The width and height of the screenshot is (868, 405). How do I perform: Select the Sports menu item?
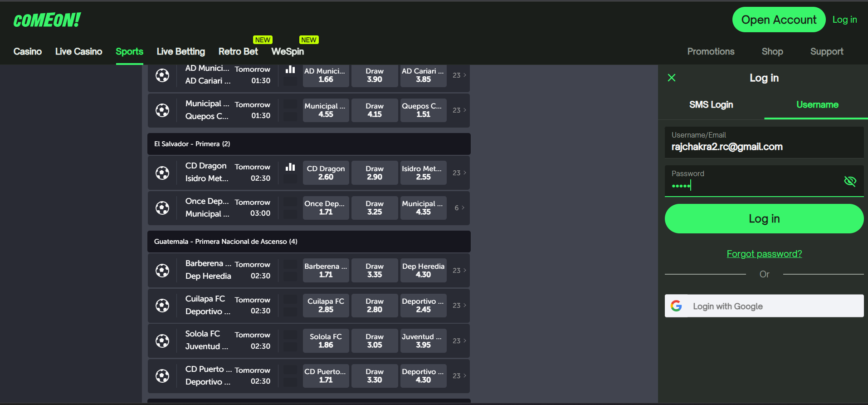tap(129, 51)
